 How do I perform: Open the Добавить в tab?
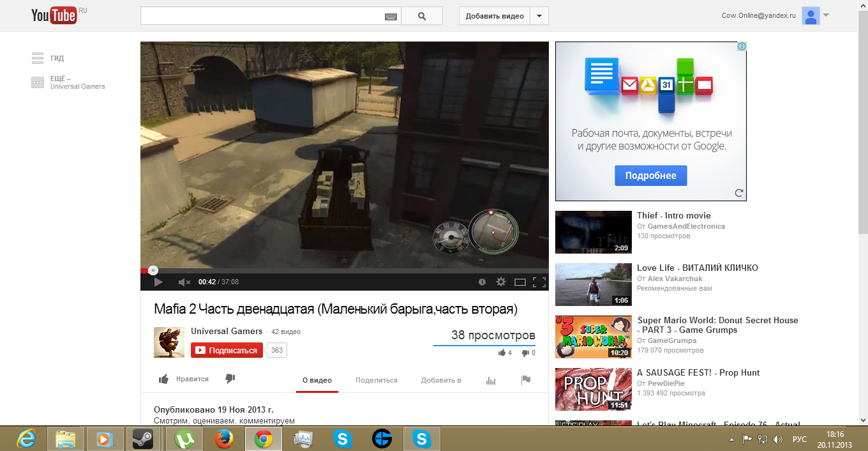(441, 380)
